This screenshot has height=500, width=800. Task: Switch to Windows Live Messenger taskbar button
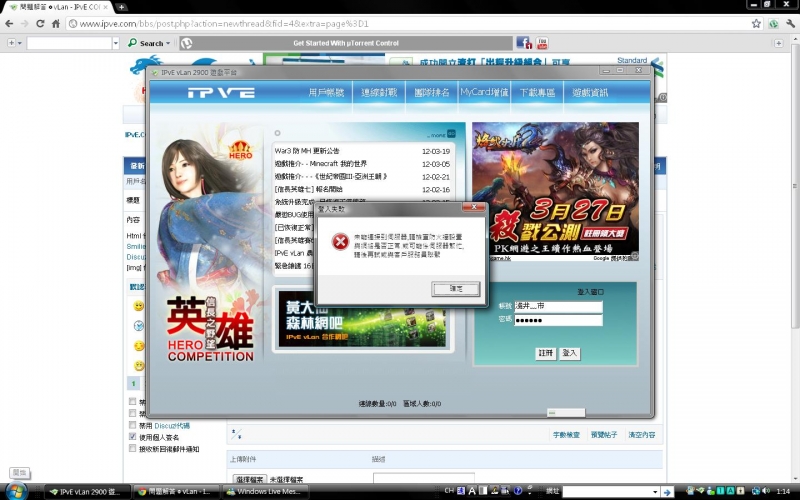(x=265, y=492)
